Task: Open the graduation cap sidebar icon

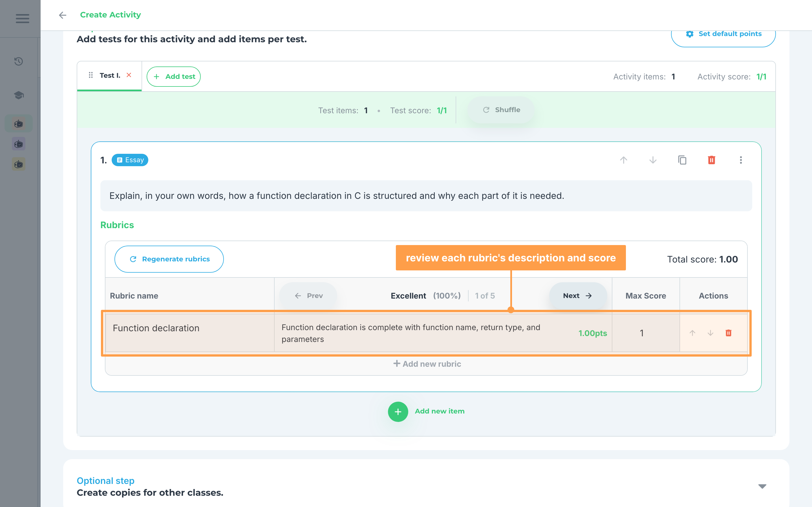Action: tap(19, 95)
